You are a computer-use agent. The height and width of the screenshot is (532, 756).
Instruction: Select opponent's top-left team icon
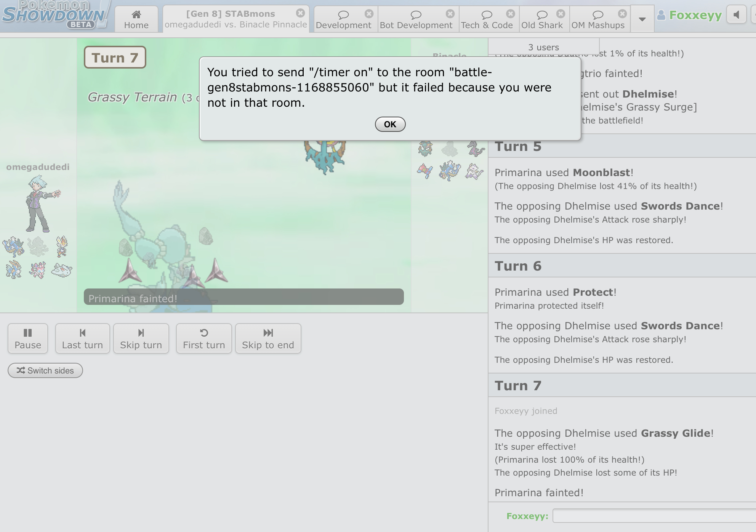click(425, 149)
